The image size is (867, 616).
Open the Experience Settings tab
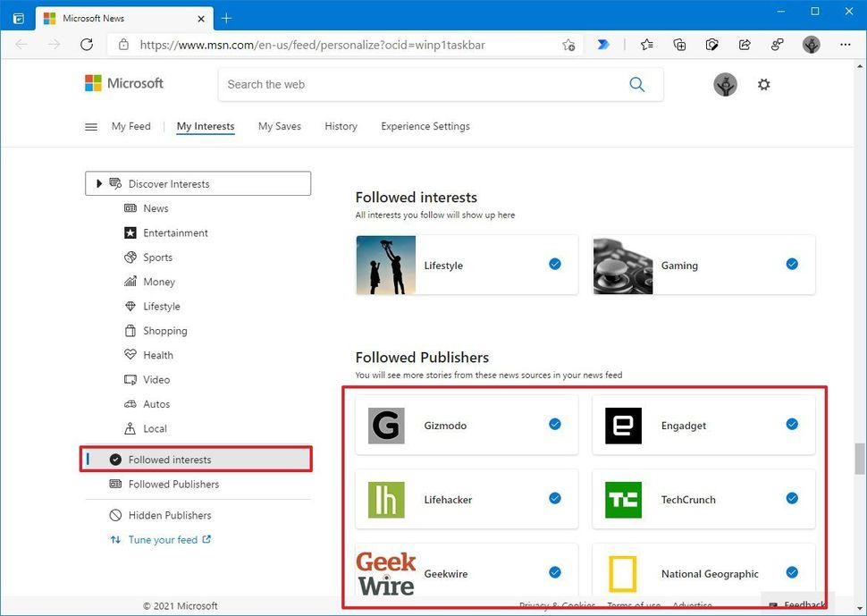425,126
